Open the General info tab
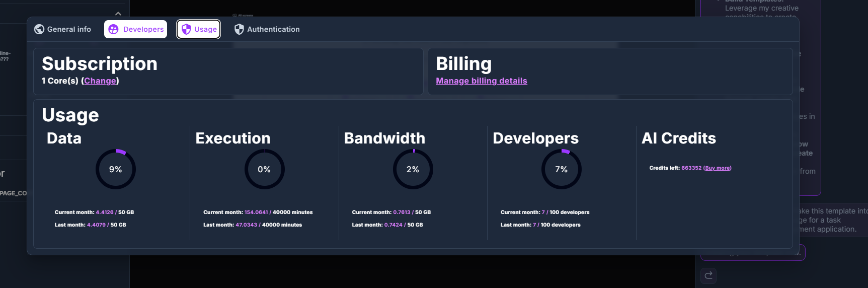Image resolution: width=868 pixels, height=288 pixels. 63,29
